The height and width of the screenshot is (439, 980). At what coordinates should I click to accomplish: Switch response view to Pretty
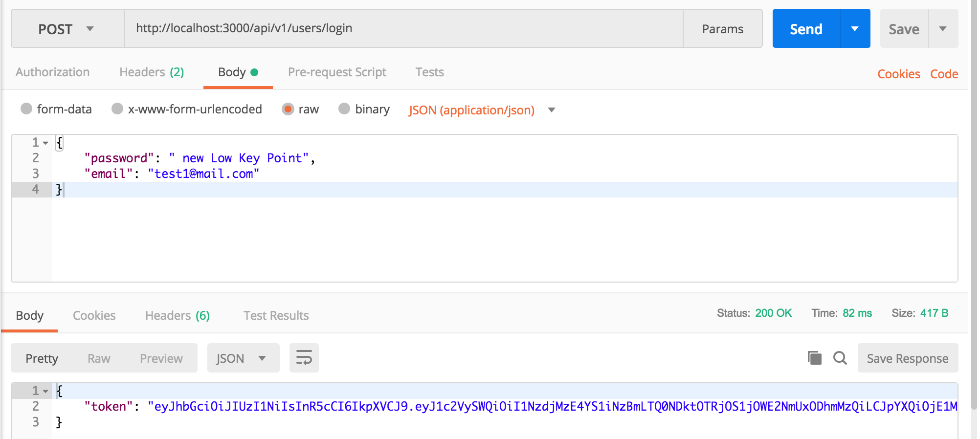click(x=42, y=358)
